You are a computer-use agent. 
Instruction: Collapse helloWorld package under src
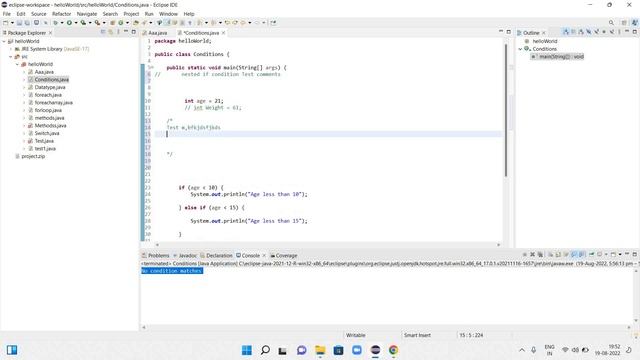18,64
